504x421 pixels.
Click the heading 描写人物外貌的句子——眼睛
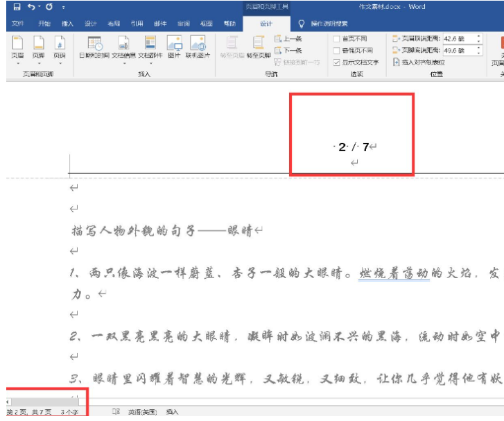(162, 230)
